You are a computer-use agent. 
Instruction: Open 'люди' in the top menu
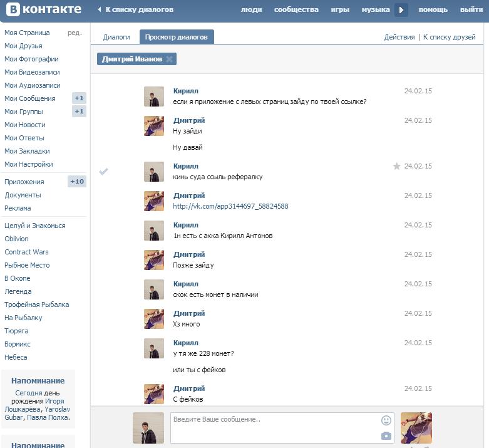[x=251, y=9]
